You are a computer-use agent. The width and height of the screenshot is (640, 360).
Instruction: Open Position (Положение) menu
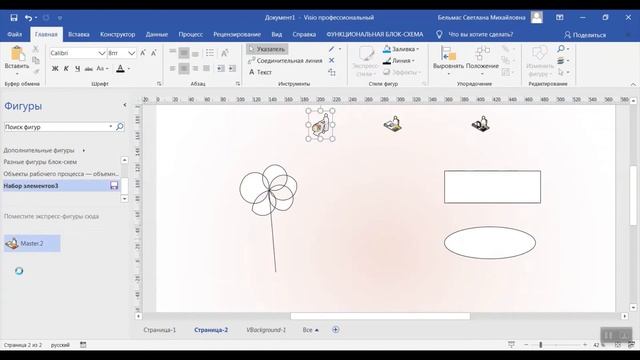pyautogui.click(x=482, y=60)
